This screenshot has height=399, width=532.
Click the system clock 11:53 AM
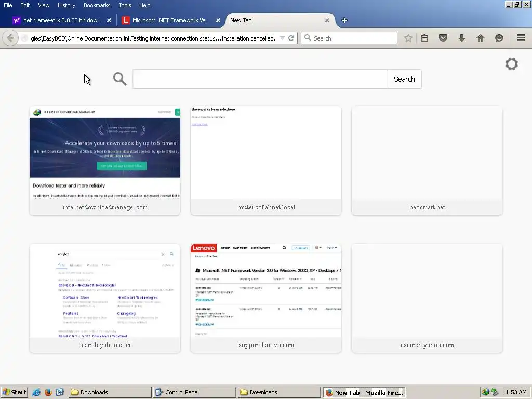pyautogui.click(x=514, y=392)
